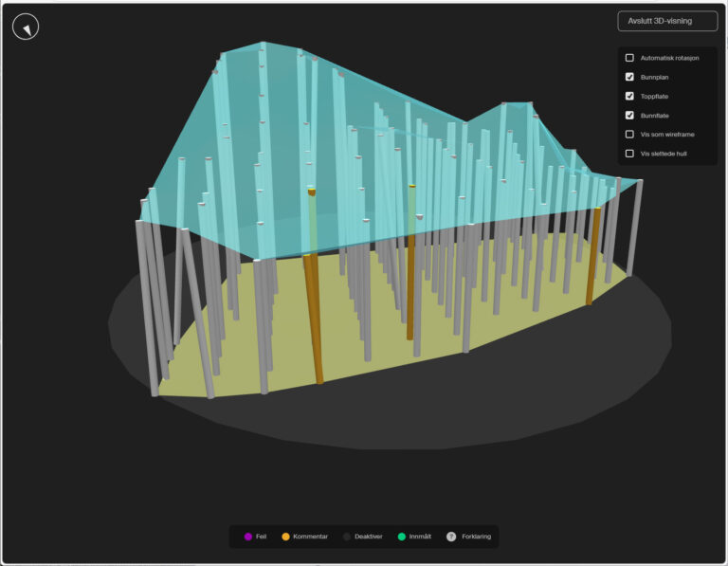Click the dark Deaktiver legend dot
Screen dimensions: 728x566
pos(347,537)
